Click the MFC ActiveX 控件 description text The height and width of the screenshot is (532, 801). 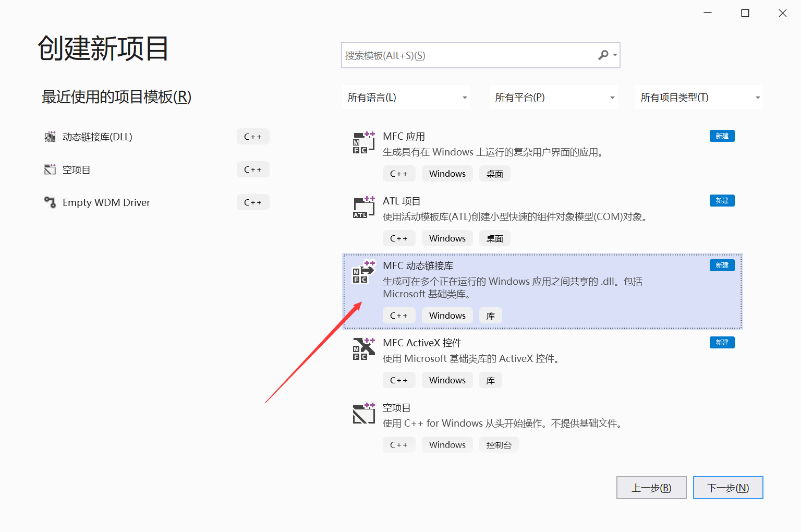471,359
